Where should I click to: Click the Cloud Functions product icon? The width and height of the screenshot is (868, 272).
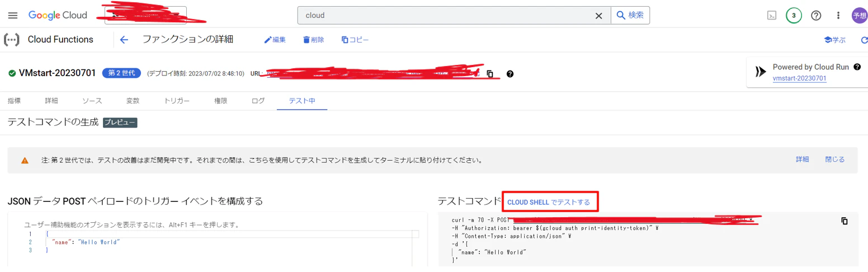12,40
